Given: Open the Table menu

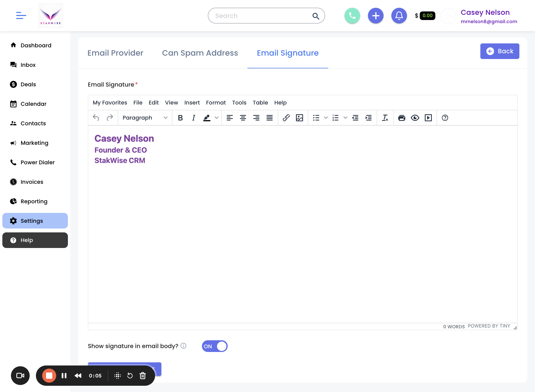Looking at the screenshot, I should [260, 103].
